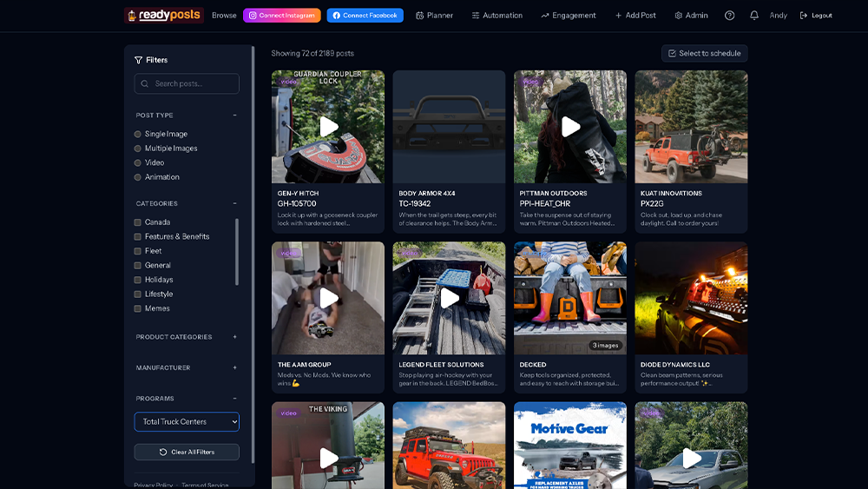The image size is (868, 489).
Task: Open the Admin menu
Action: (692, 16)
